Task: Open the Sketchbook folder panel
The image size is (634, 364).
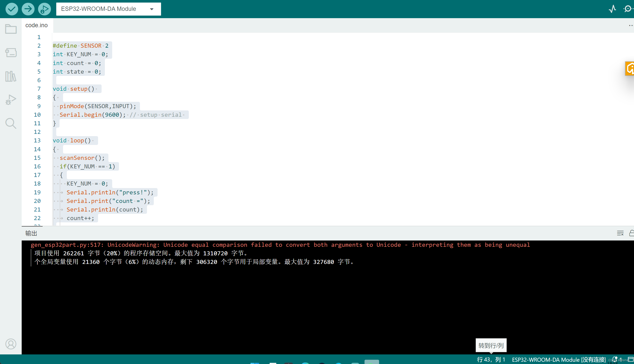Action: pyautogui.click(x=11, y=29)
